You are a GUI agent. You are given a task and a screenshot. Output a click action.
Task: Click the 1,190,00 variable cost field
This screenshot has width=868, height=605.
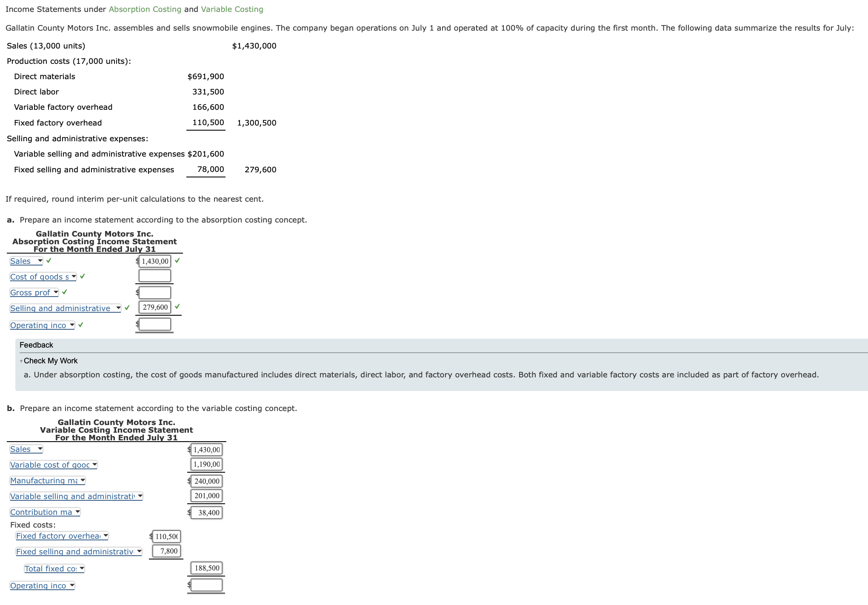click(207, 464)
